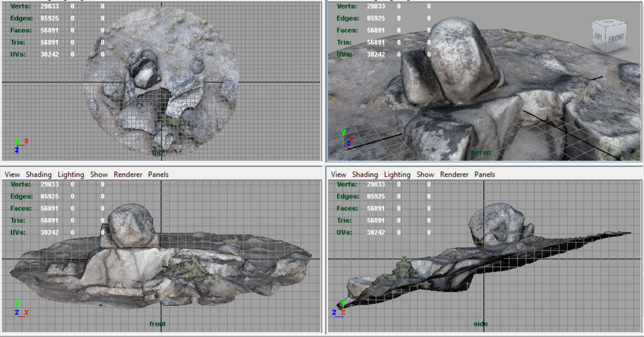Click the 'Edges:' label in the front viewport
This screenshot has height=337, width=644.
21,196
